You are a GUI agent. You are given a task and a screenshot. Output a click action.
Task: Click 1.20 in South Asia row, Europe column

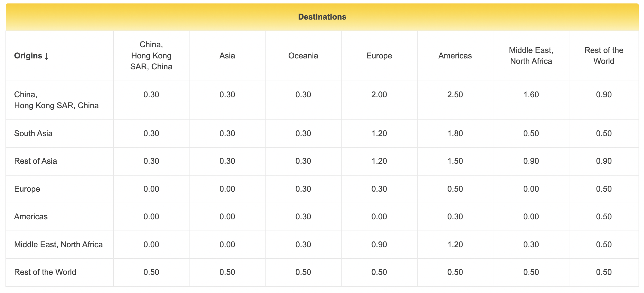379,133
